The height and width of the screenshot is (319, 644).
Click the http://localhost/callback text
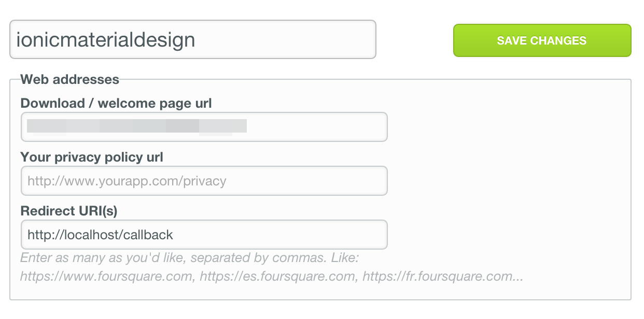coord(100,235)
